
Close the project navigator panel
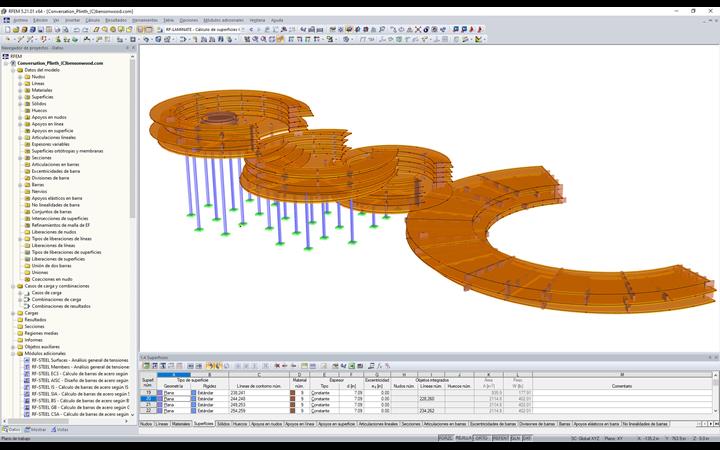click(x=134, y=48)
